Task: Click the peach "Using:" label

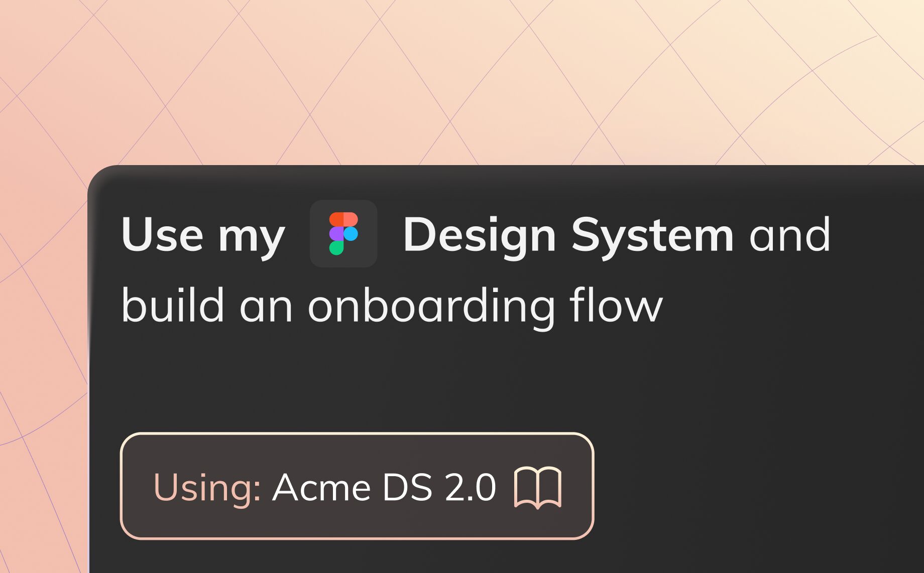Action: coord(207,487)
